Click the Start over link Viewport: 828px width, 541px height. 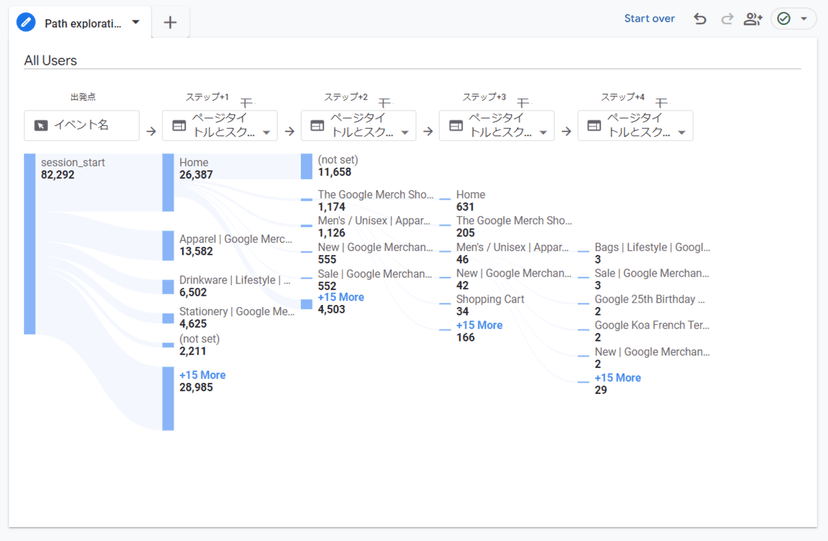[650, 18]
